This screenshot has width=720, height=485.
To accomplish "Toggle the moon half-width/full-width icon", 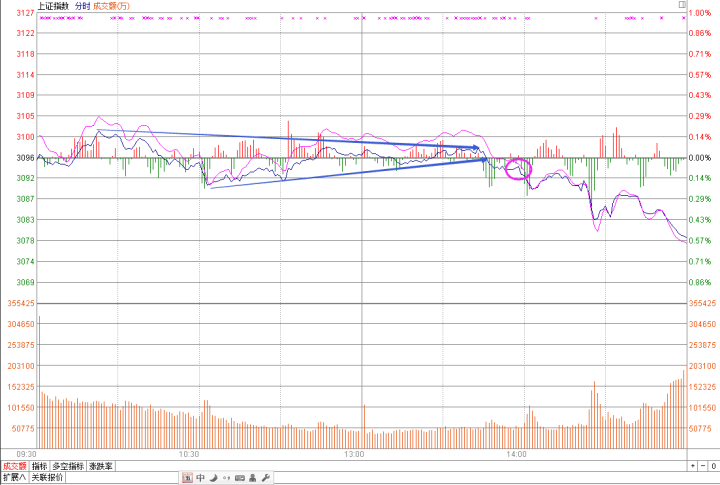I will (214, 478).
